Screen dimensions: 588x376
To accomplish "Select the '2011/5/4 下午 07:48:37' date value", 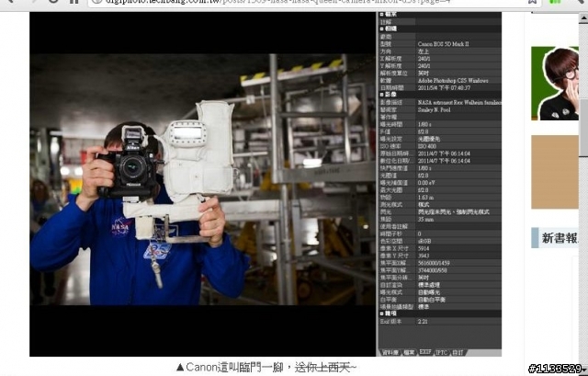I will coord(444,88).
